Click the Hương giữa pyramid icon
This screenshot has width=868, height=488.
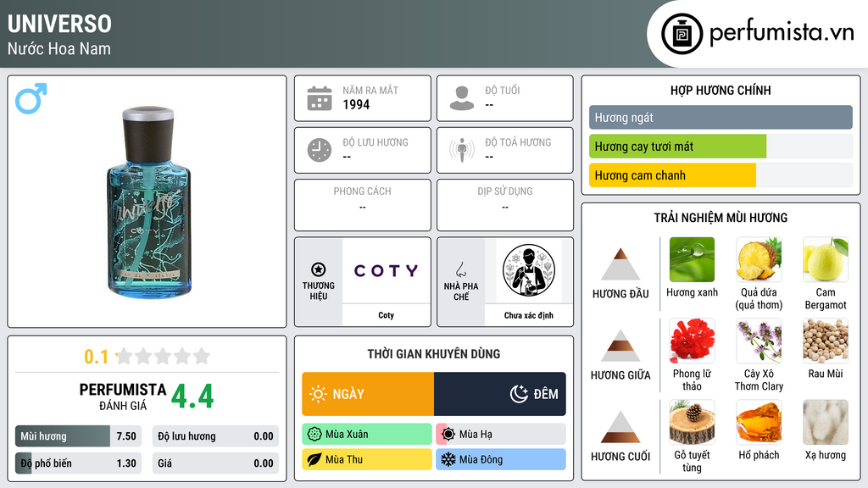click(x=620, y=346)
